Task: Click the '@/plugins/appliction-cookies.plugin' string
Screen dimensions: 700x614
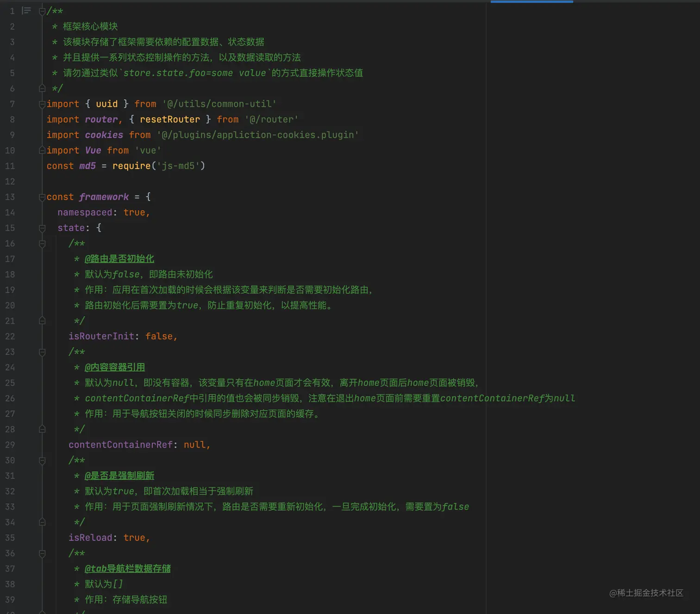Action: click(258, 135)
